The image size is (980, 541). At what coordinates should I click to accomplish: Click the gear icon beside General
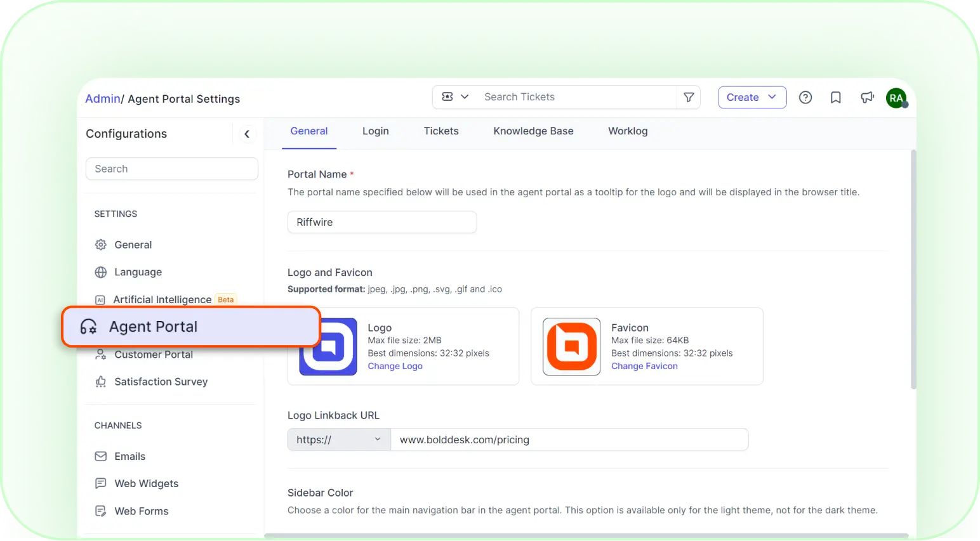100,245
